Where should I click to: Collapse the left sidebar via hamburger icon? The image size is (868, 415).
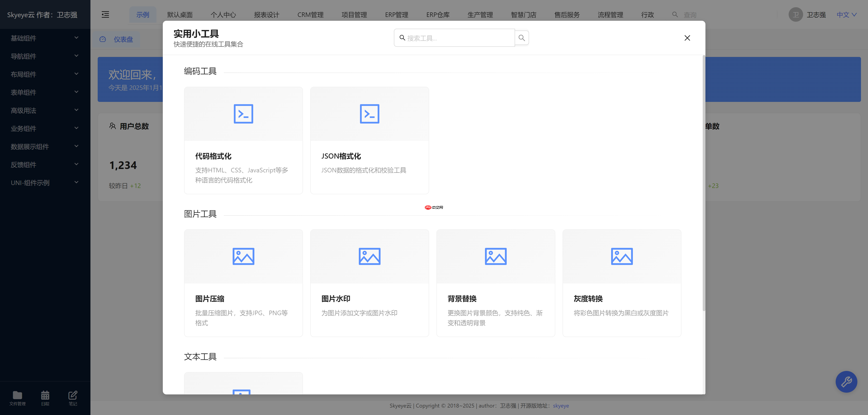click(105, 14)
